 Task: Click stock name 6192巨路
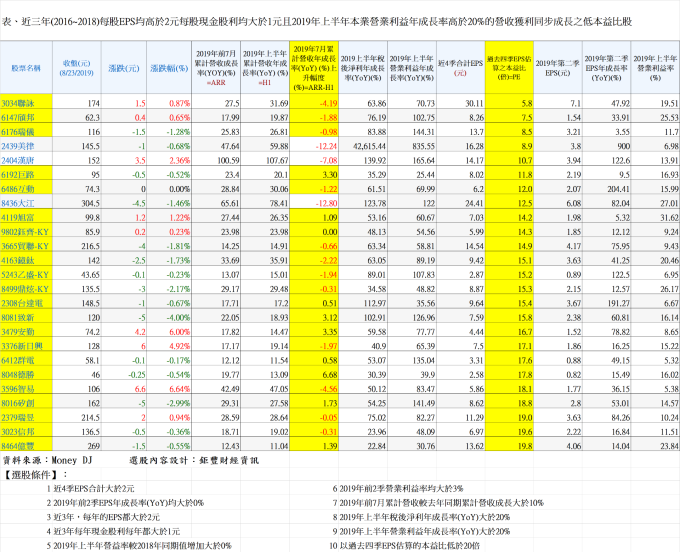[x=18, y=175]
